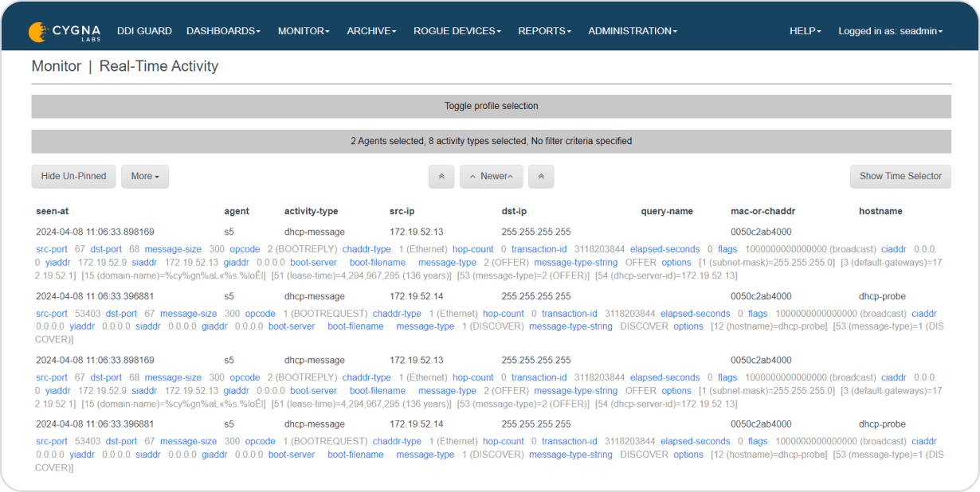Click the Hide Un-Pinned button
Viewport: 980px width, 492px height.
73,176
